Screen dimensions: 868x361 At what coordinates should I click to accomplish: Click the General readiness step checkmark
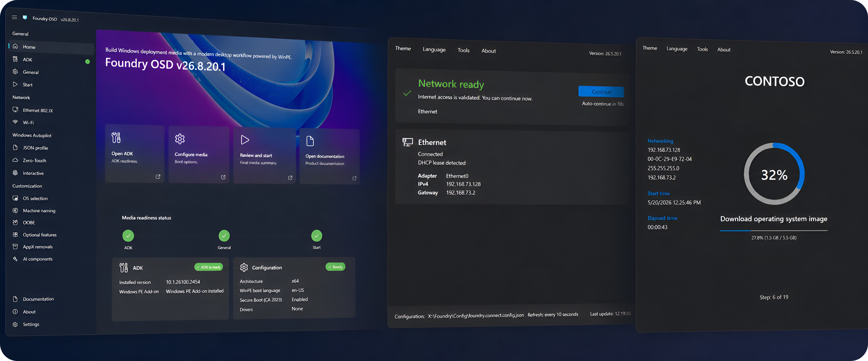[224, 236]
